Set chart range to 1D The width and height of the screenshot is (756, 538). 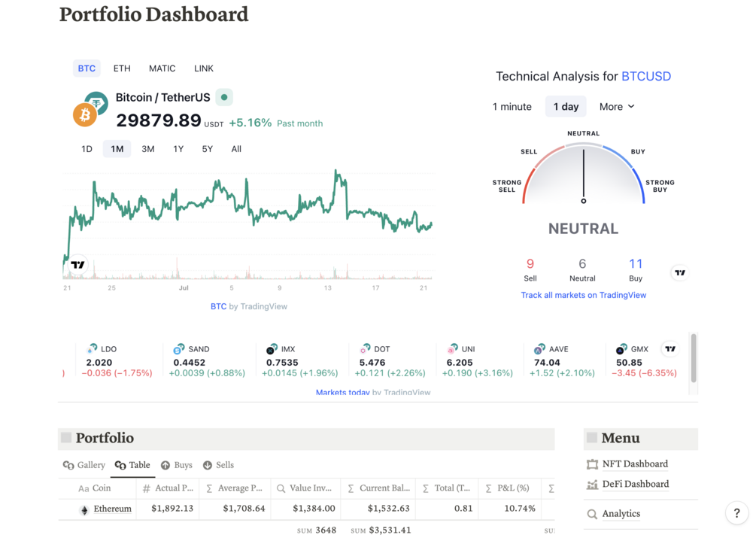coord(87,149)
